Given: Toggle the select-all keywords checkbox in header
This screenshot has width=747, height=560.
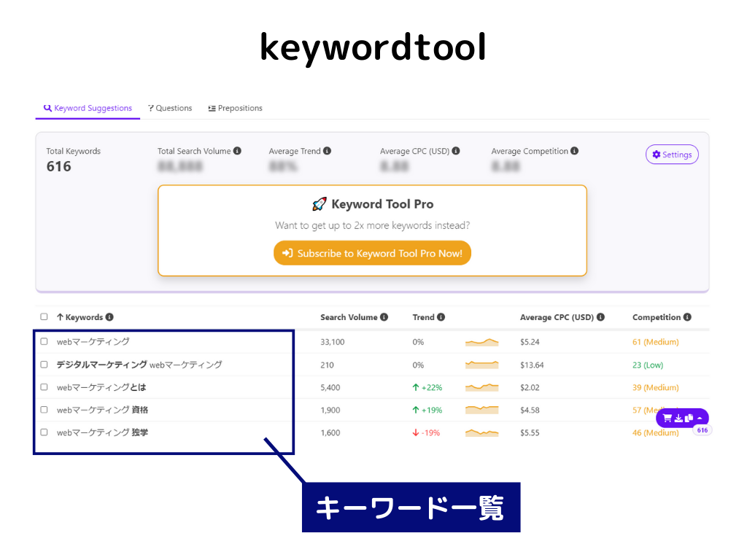Looking at the screenshot, I should pos(44,316).
